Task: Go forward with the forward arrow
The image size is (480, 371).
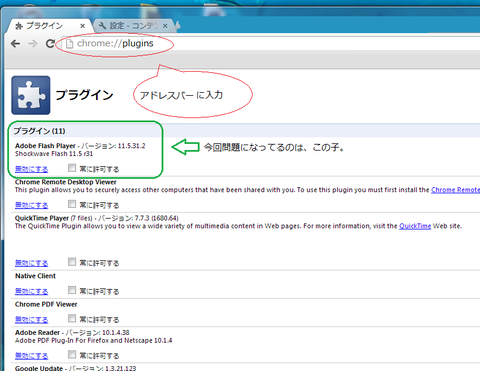Action: click(x=33, y=44)
